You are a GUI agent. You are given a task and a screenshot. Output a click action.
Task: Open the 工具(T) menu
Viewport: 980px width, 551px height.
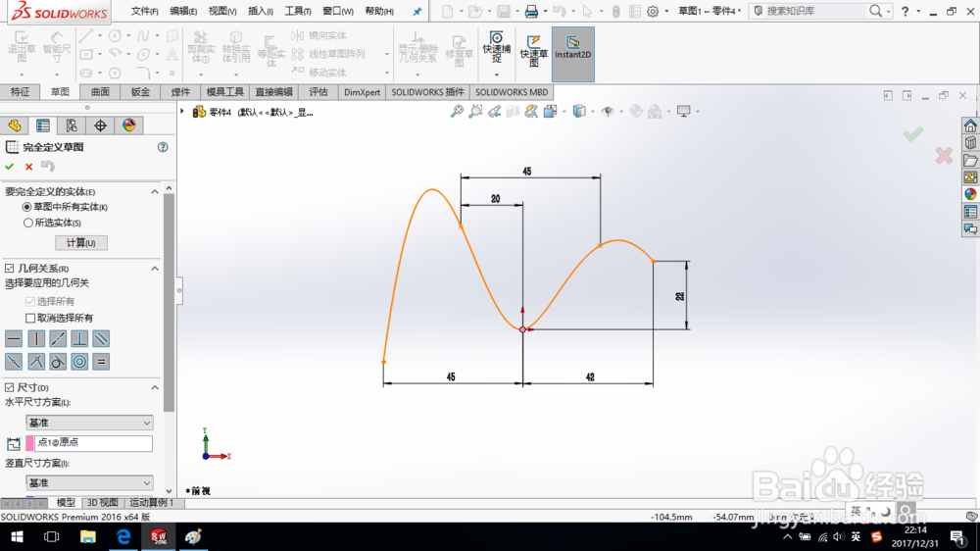point(298,11)
